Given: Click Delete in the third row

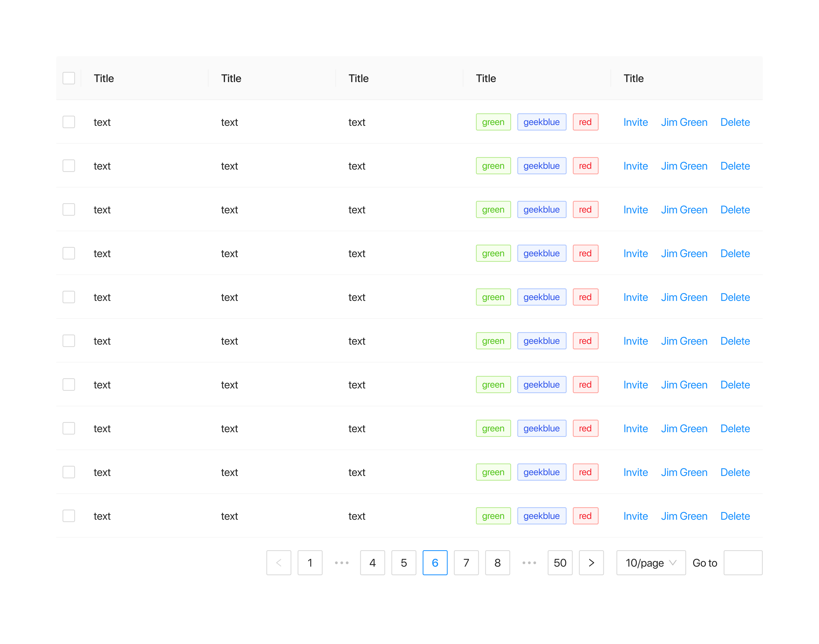Looking at the screenshot, I should [735, 210].
